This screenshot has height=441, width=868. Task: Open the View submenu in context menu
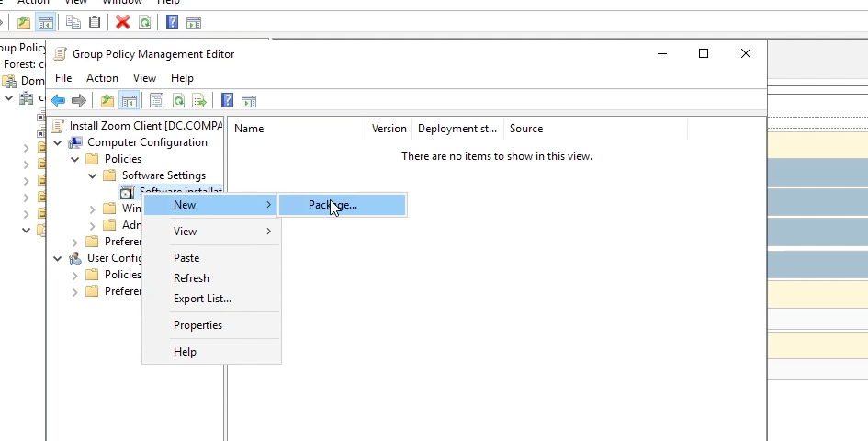point(186,232)
